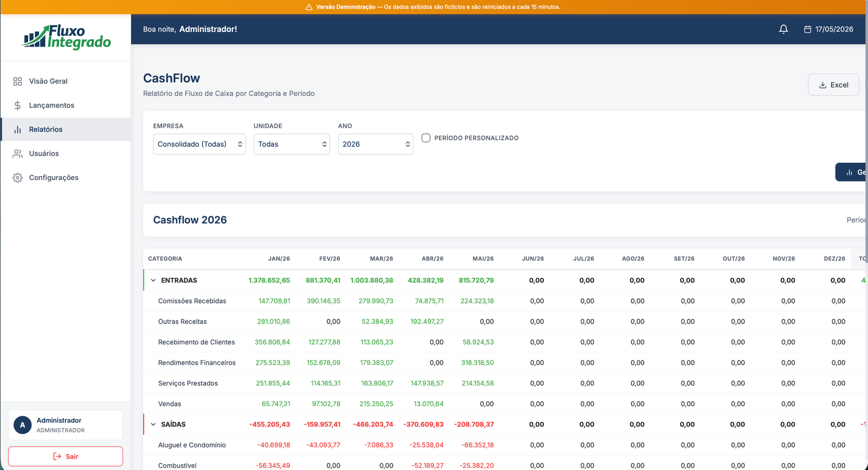Click the Fluxo Integrado logo

click(66, 37)
